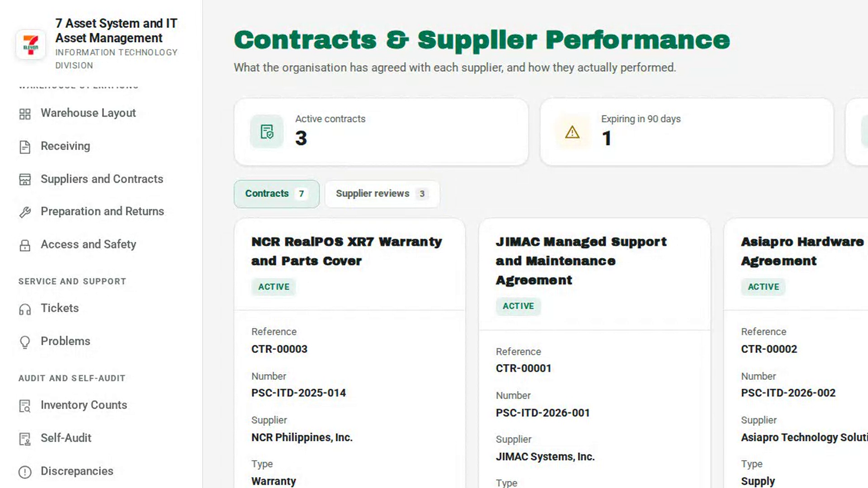Viewport: 868px width, 488px height.
Task: Open the Tickets page
Action: tap(60, 308)
